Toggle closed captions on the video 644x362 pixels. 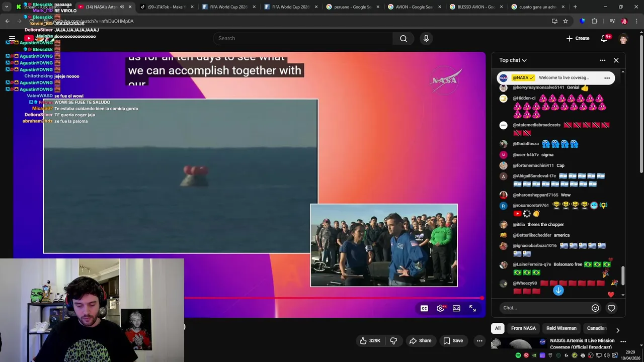pyautogui.click(x=424, y=308)
